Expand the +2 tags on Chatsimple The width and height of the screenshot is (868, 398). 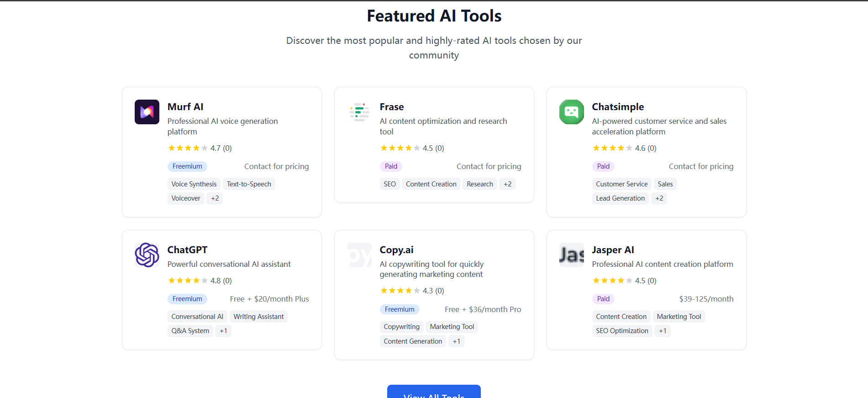659,198
